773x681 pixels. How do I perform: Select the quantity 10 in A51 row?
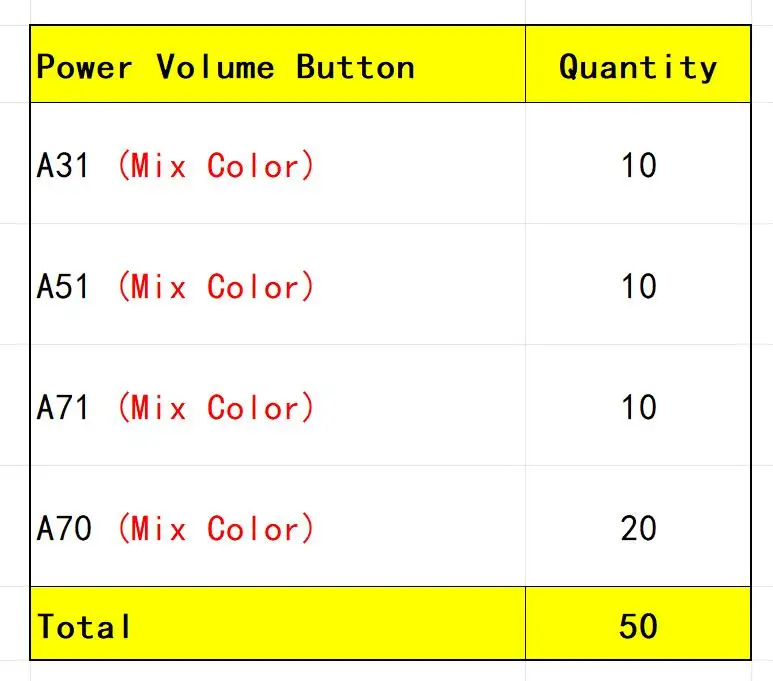638,287
